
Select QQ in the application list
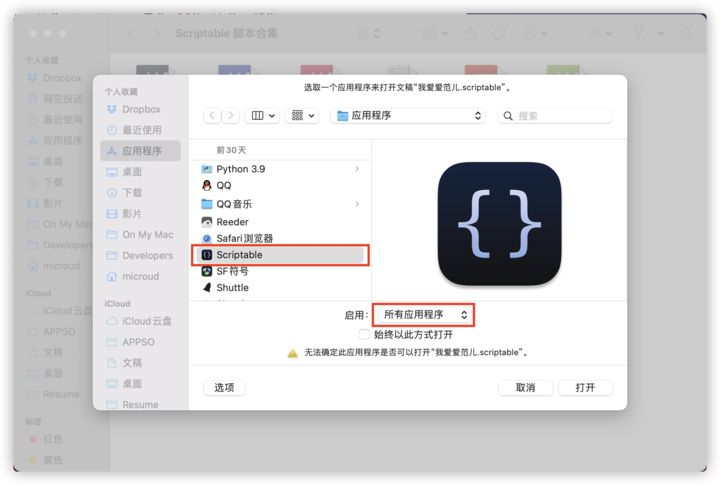click(280, 186)
